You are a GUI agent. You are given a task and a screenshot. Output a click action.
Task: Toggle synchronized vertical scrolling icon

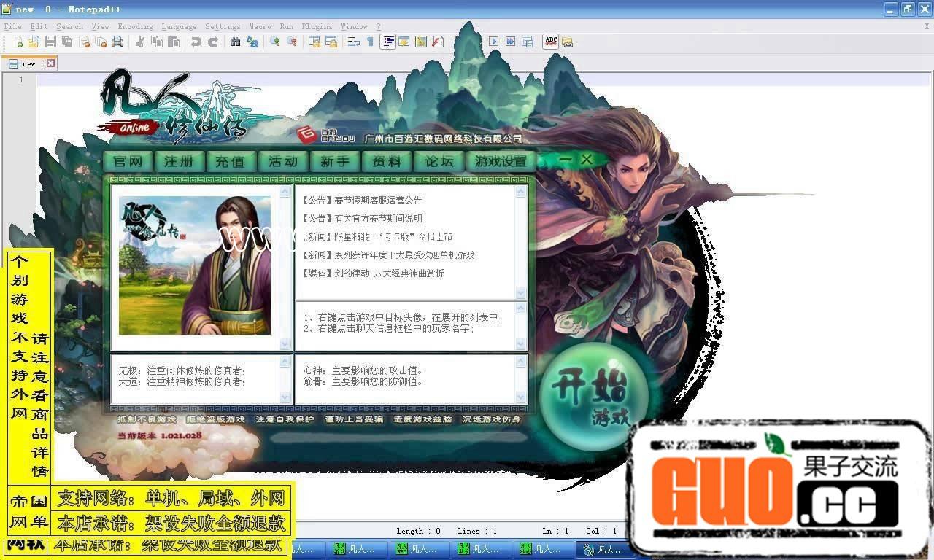pyautogui.click(x=314, y=42)
